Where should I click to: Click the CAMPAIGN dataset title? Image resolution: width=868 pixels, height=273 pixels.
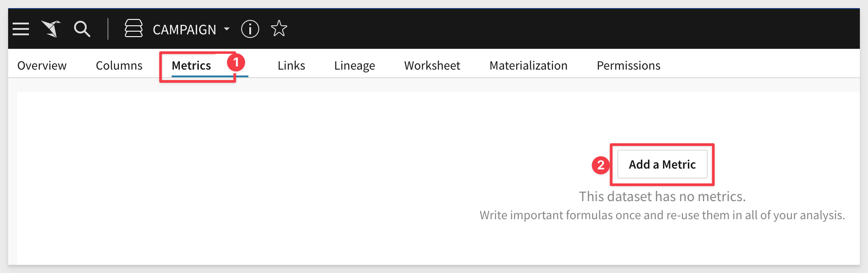point(184,29)
